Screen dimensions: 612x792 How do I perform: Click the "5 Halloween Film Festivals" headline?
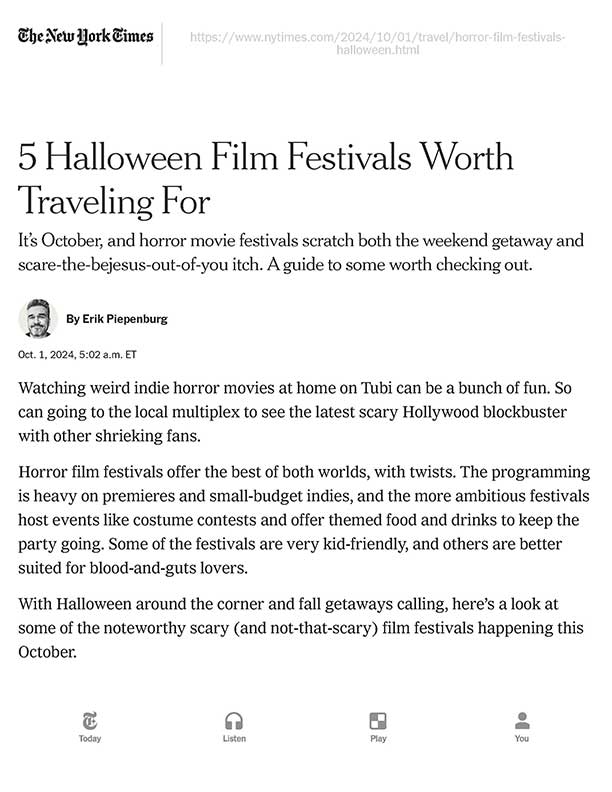(x=265, y=179)
